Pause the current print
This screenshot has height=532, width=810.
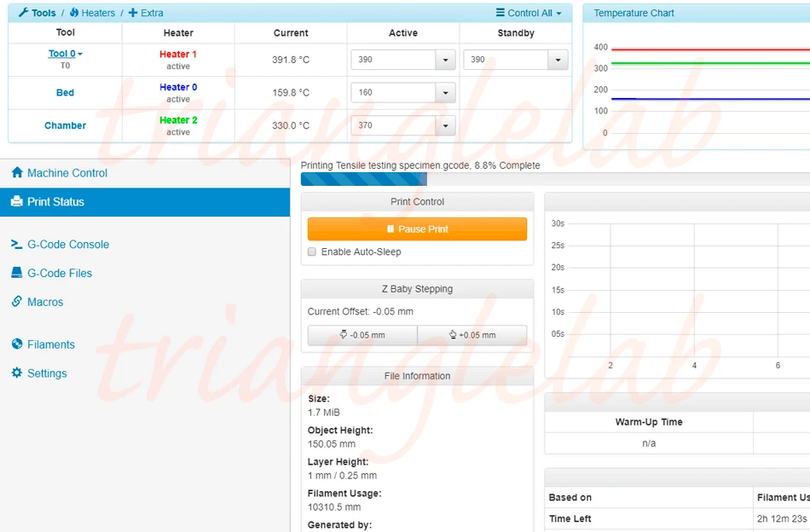(x=417, y=228)
